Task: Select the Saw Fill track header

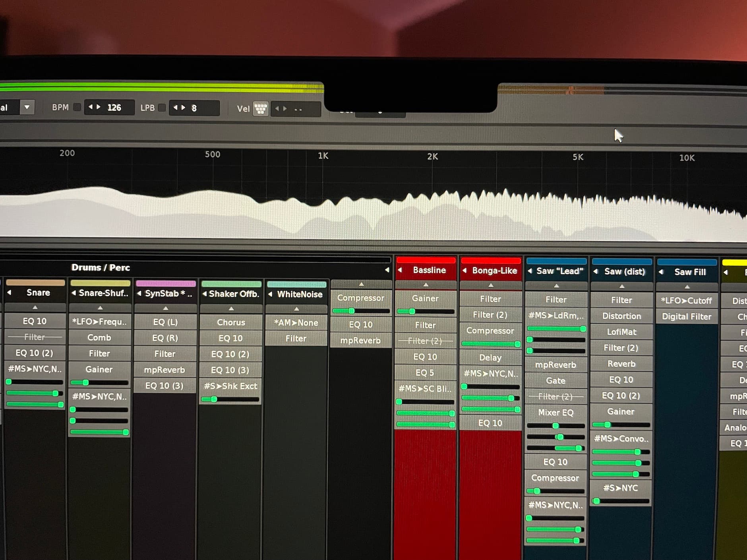Action: [x=687, y=272]
